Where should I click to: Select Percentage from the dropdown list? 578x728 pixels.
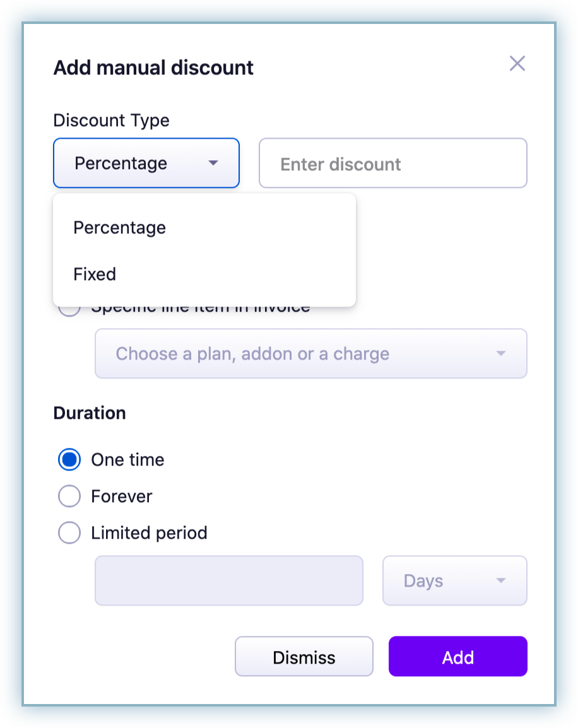coord(119,227)
